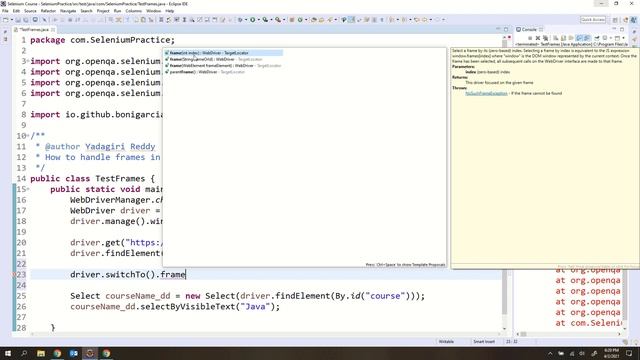Click the Pin Console icon
Screen dimensions: 640x360
(x=597, y=38)
